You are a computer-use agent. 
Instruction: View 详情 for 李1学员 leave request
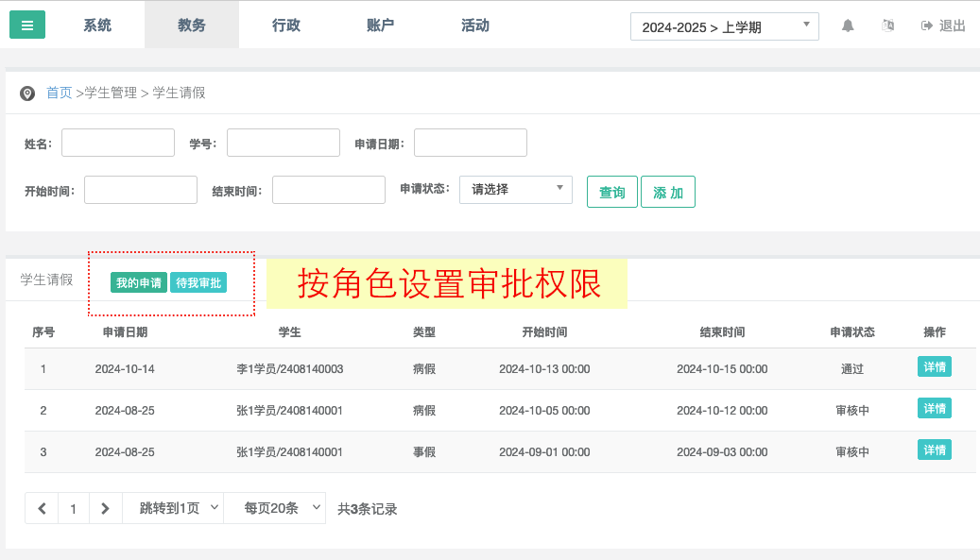[934, 367]
